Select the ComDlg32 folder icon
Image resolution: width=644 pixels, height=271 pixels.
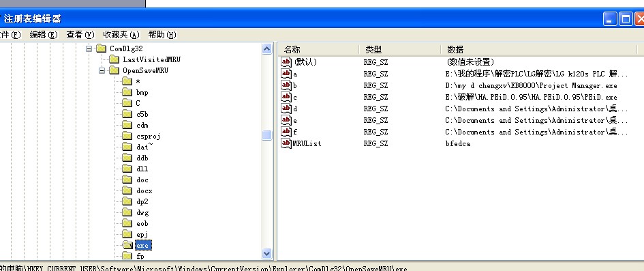click(x=102, y=48)
